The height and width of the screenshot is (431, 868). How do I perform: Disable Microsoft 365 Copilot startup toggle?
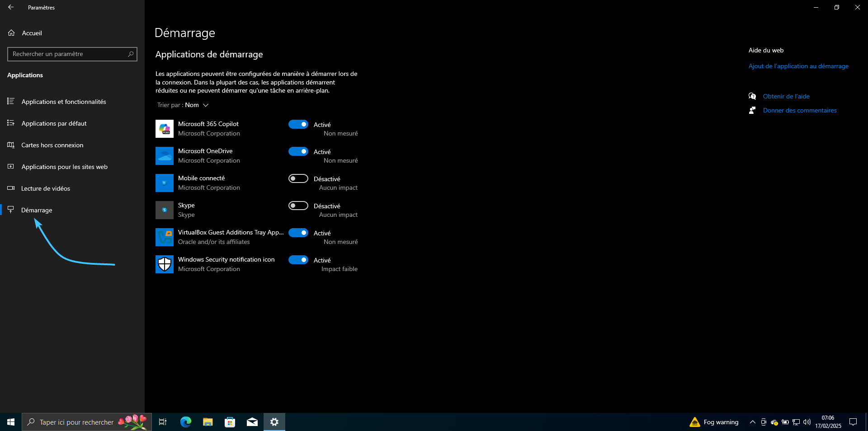pos(298,124)
